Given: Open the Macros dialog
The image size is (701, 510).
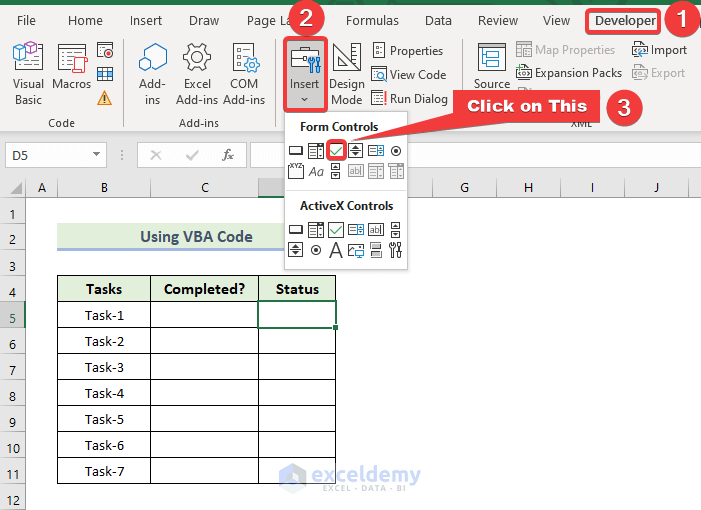Looking at the screenshot, I should (72, 66).
